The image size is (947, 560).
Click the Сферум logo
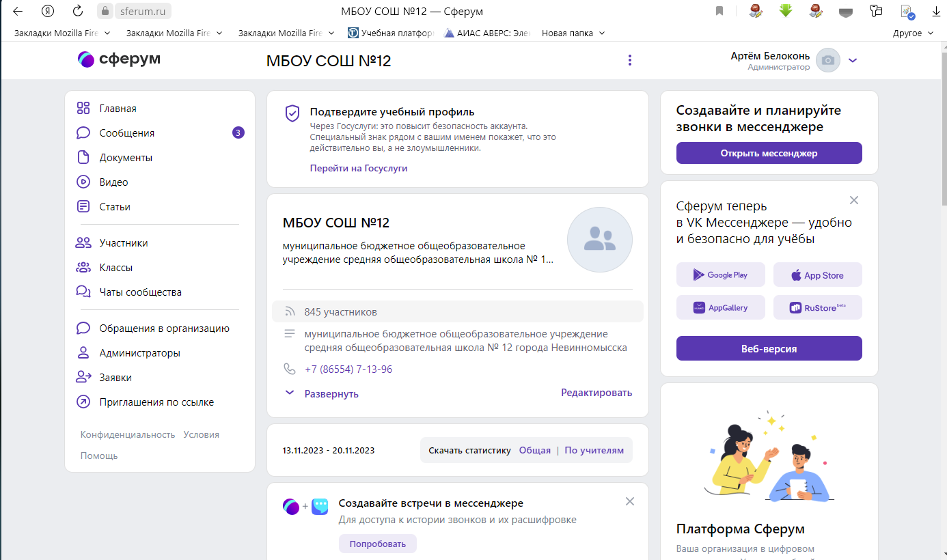click(x=120, y=59)
